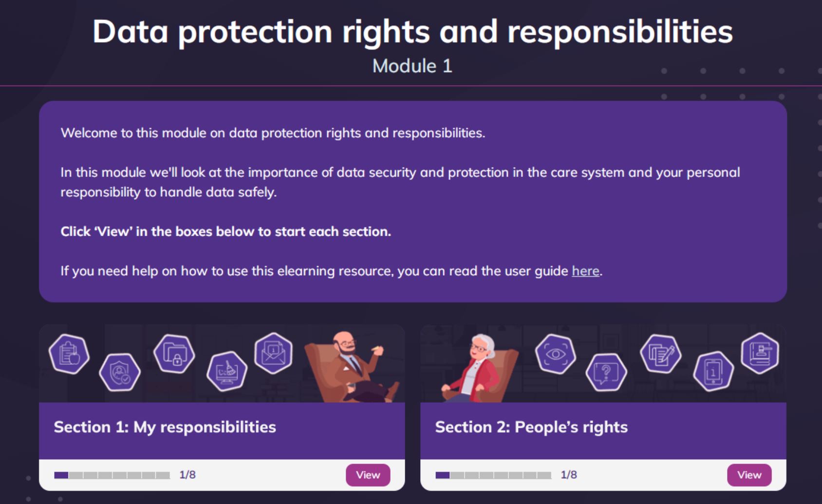
Task: Select the locked folders hexagon icon
Action: (174, 354)
